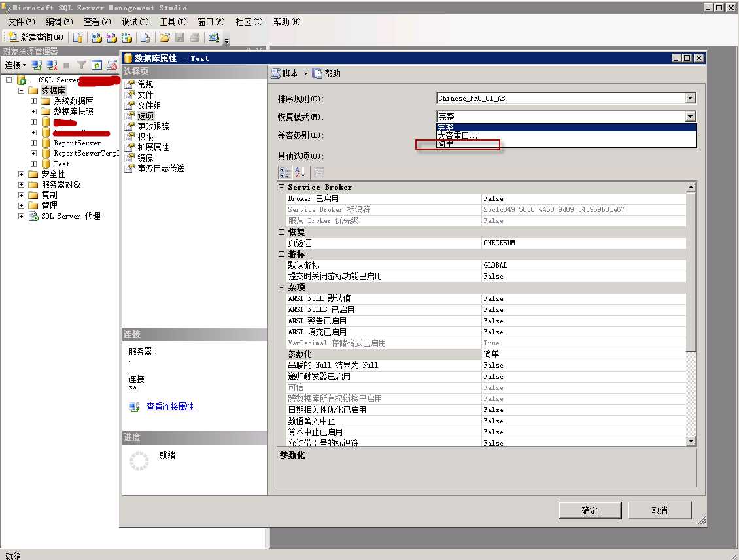Image resolution: width=739 pixels, height=560 pixels.
Task: Click Connect Object Explorer icon
Action: coord(37,65)
